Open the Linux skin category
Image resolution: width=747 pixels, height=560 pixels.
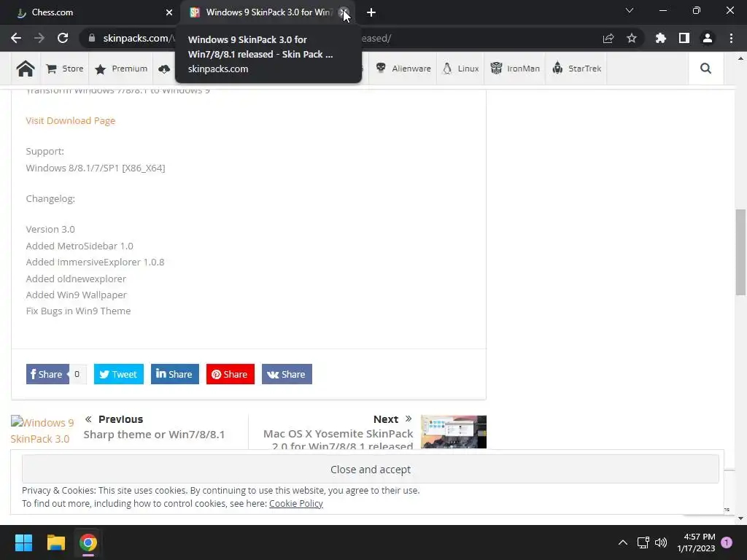pyautogui.click(x=461, y=69)
